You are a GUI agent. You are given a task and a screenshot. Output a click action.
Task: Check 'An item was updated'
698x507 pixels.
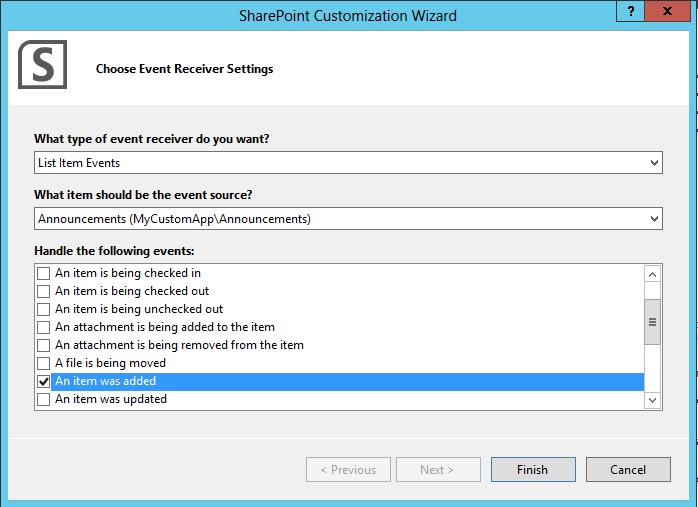pos(44,399)
